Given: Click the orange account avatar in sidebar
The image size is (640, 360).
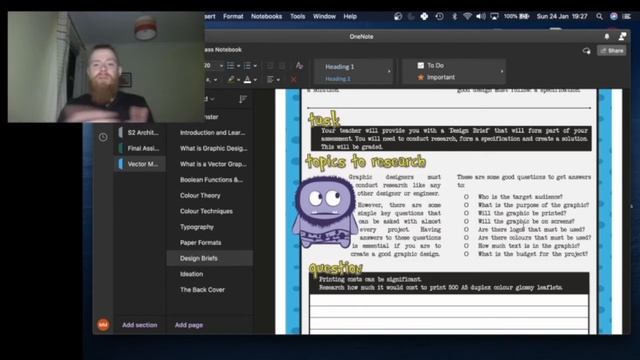Looking at the screenshot, I should [x=103, y=325].
